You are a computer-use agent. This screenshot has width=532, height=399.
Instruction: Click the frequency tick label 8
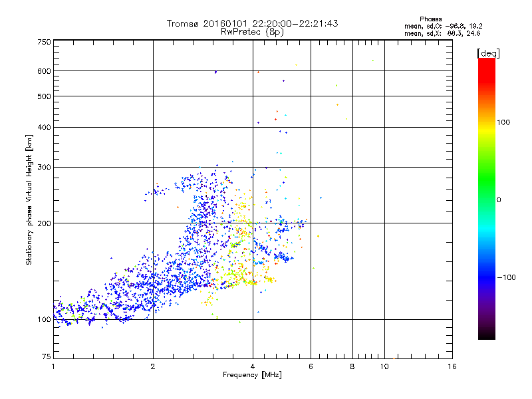point(352,366)
